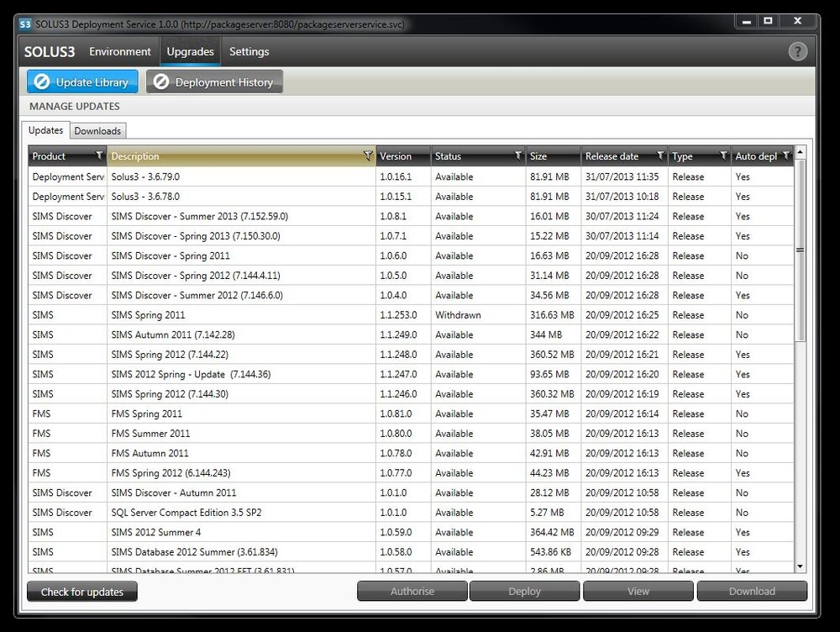Screen dimensions: 840x632
Task: Sort by Version column header
Action: click(403, 156)
